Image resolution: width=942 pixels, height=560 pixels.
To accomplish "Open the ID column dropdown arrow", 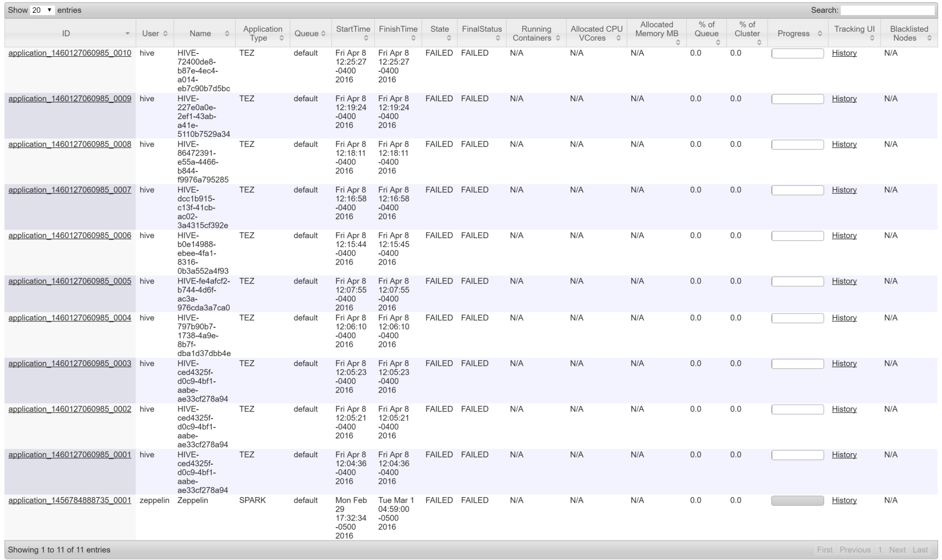I will point(127,33).
